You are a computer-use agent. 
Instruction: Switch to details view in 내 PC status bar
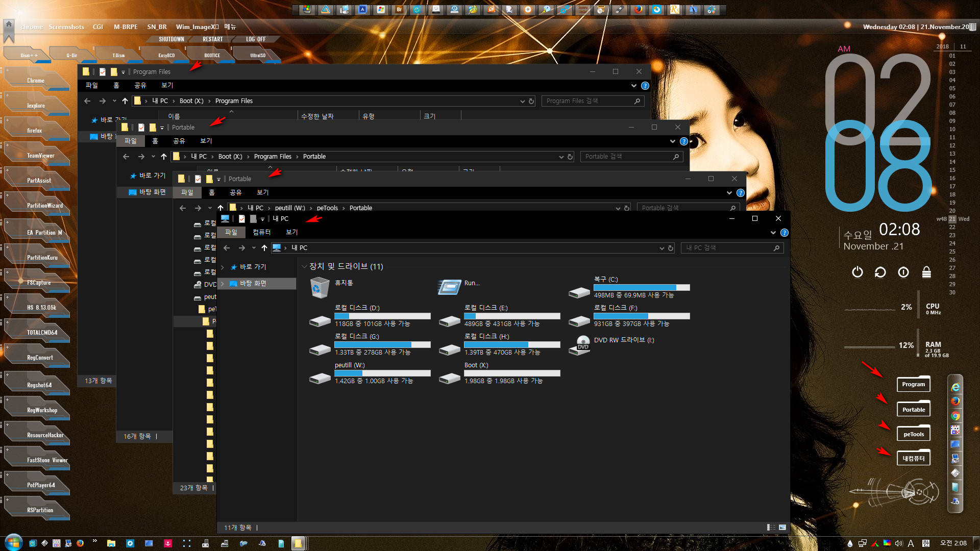771,528
